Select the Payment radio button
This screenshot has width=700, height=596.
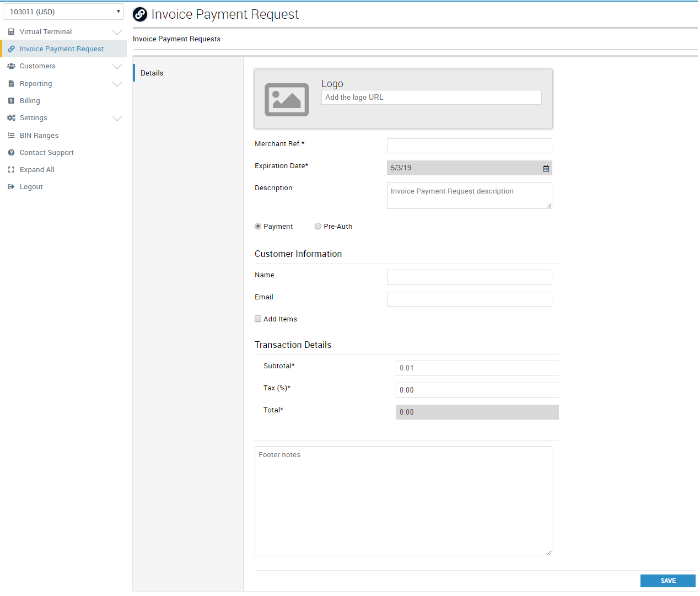[x=258, y=227]
